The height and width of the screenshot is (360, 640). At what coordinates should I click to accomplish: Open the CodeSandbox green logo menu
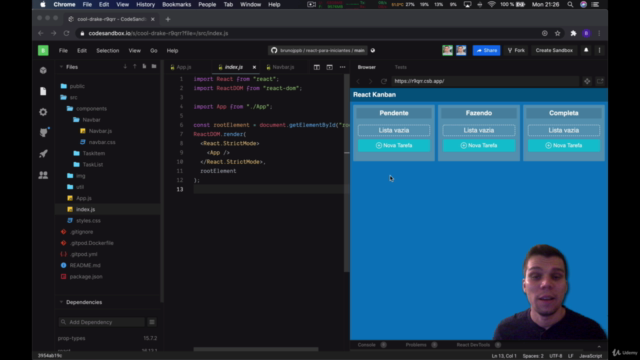click(43, 50)
